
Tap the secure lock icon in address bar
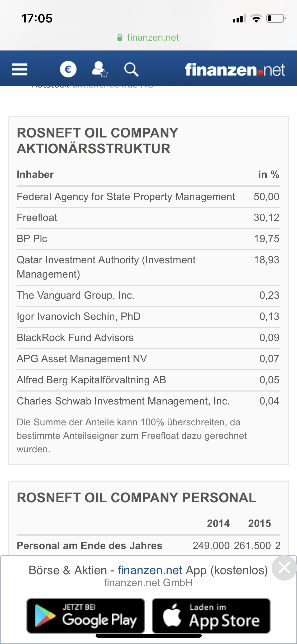click(120, 38)
